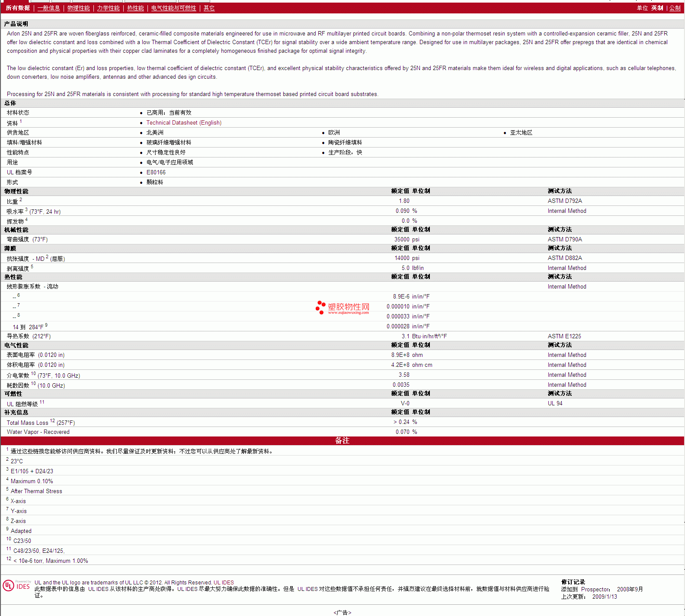Select ASTM D792A test method
Image resolution: width=685 pixels, height=616 pixels.
click(565, 201)
